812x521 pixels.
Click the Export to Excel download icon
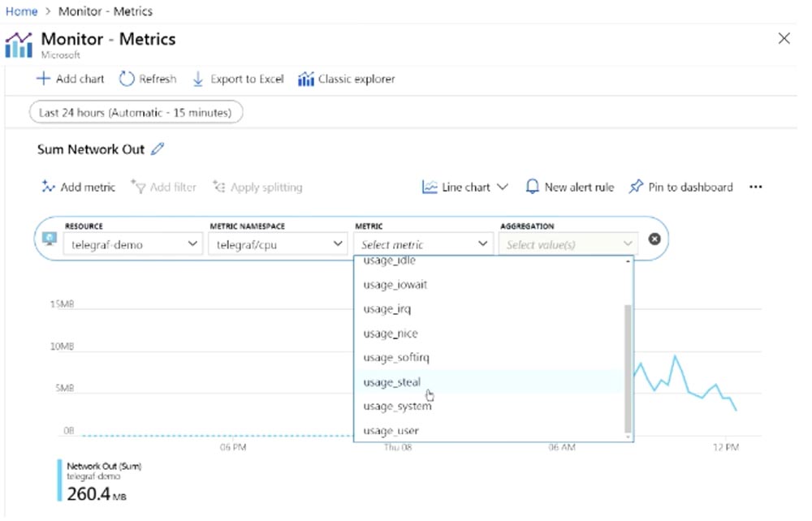pos(198,80)
